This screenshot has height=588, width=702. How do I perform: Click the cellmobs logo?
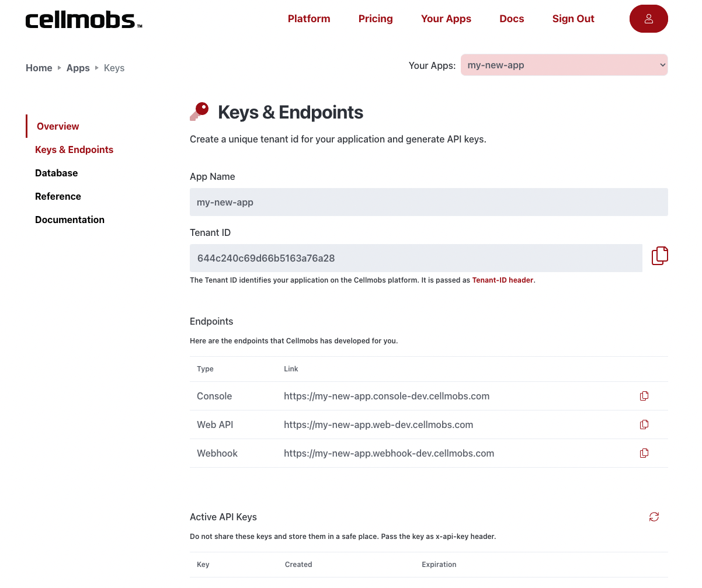coord(84,20)
